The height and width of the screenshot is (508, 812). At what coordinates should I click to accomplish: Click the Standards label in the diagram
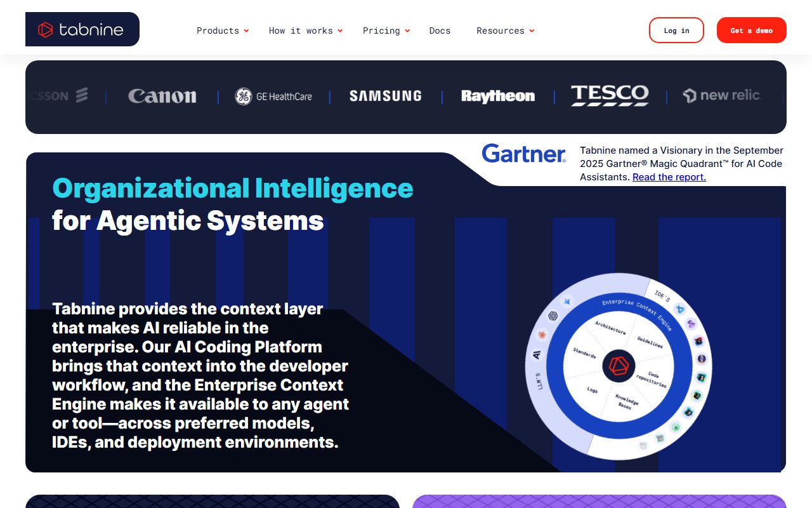point(584,352)
